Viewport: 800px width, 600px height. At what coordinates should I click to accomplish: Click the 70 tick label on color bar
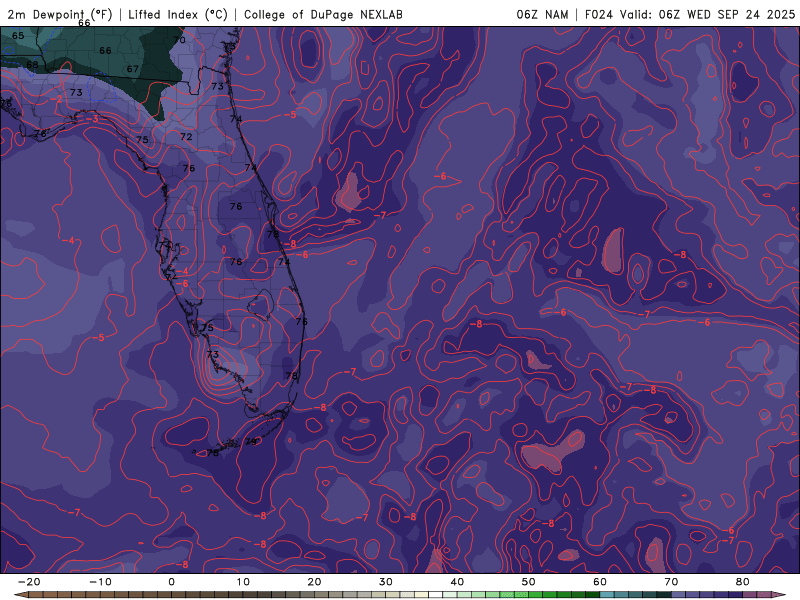[671, 582]
